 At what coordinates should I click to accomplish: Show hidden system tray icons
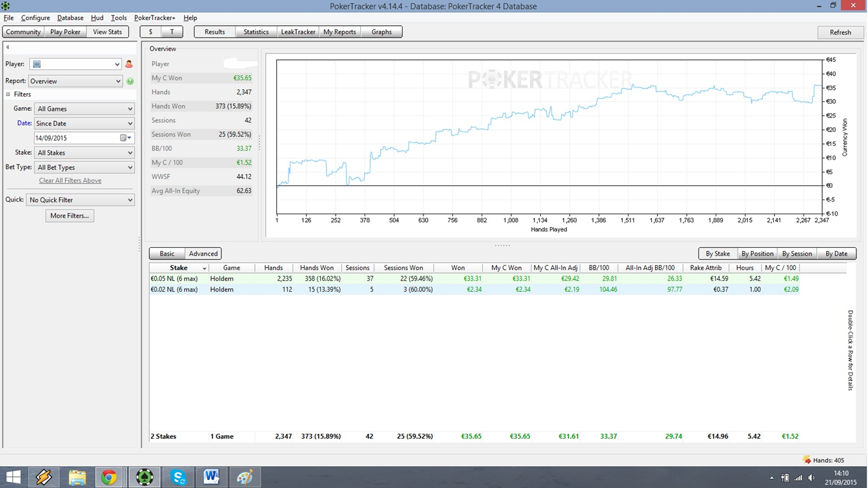773,478
